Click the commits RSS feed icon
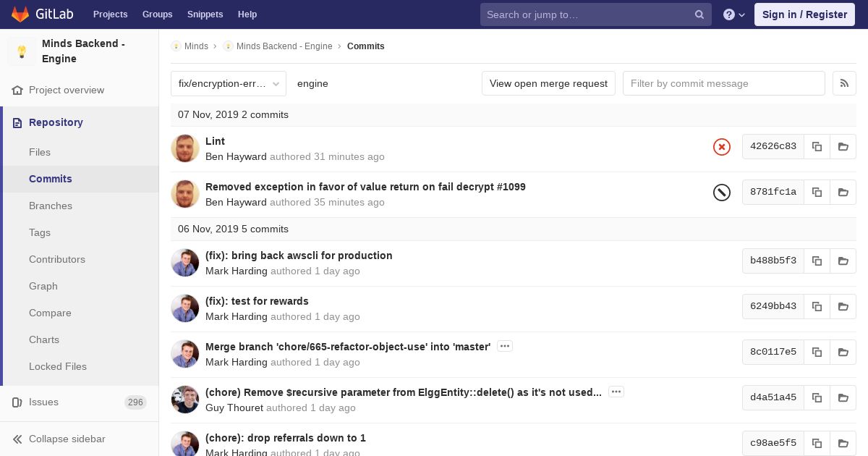This screenshot has height=456, width=868. coord(844,83)
